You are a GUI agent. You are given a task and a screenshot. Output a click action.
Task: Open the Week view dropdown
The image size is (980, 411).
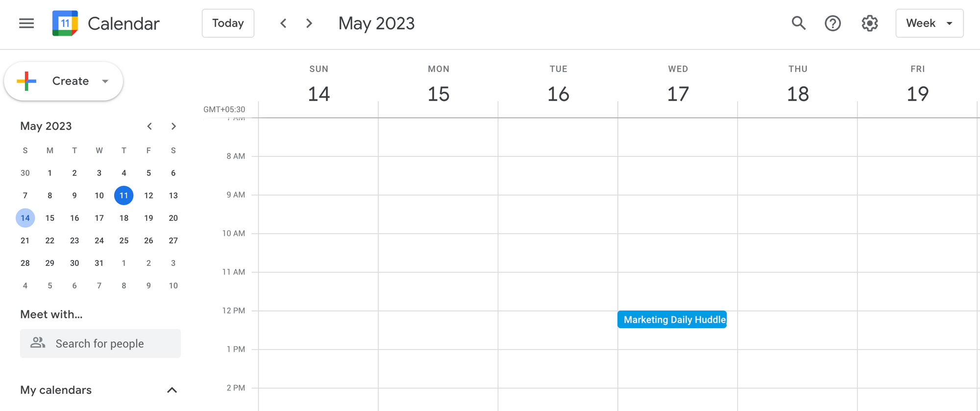pyautogui.click(x=930, y=23)
